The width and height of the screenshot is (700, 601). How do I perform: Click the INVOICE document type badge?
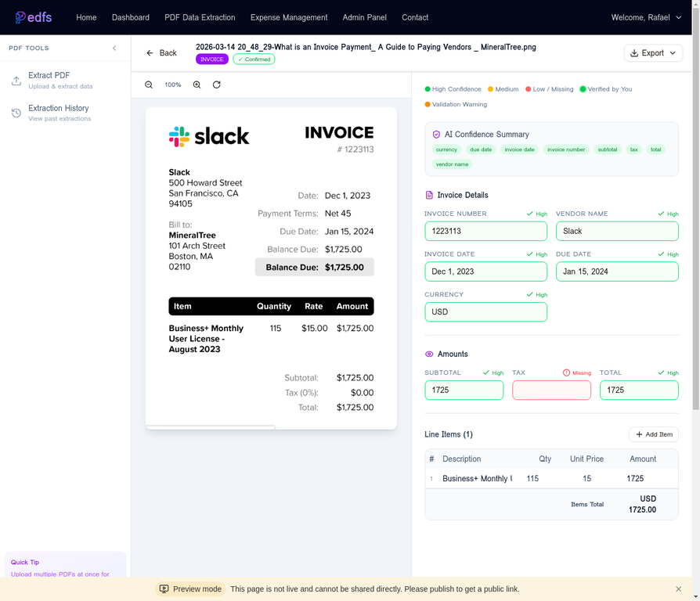tap(212, 59)
